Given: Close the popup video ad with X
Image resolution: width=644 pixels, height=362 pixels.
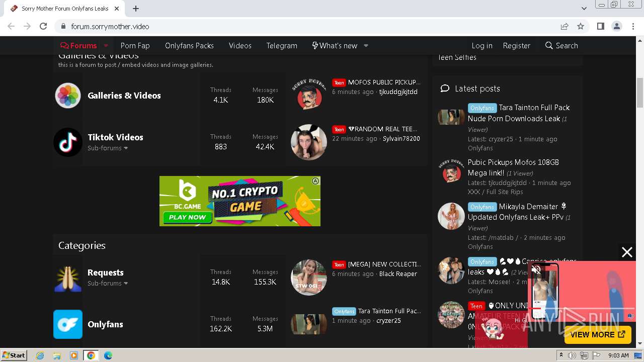Looking at the screenshot, I should point(627,252).
